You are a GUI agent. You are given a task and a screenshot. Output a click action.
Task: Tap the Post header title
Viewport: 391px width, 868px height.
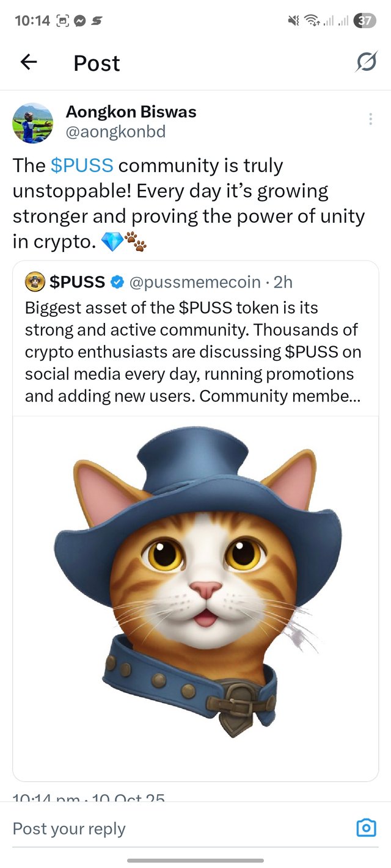pyautogui.click(x=97, y=63)
